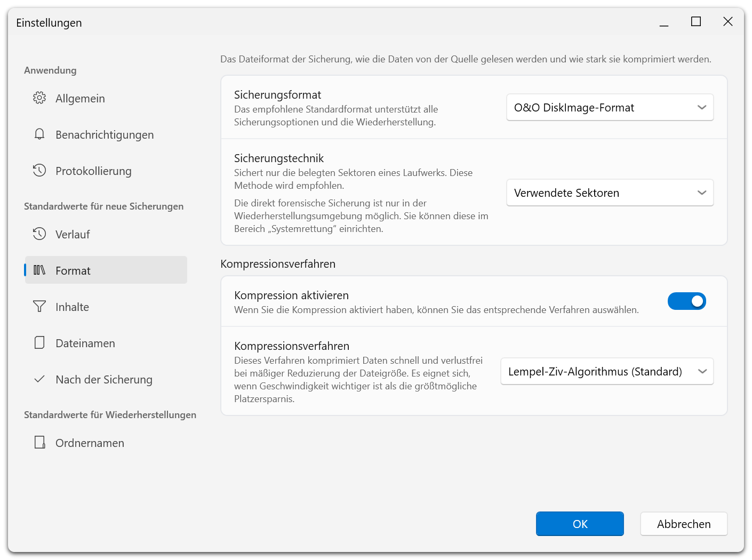
Task: Confirm settings with the OK button
Action: [x=580, y=524]
